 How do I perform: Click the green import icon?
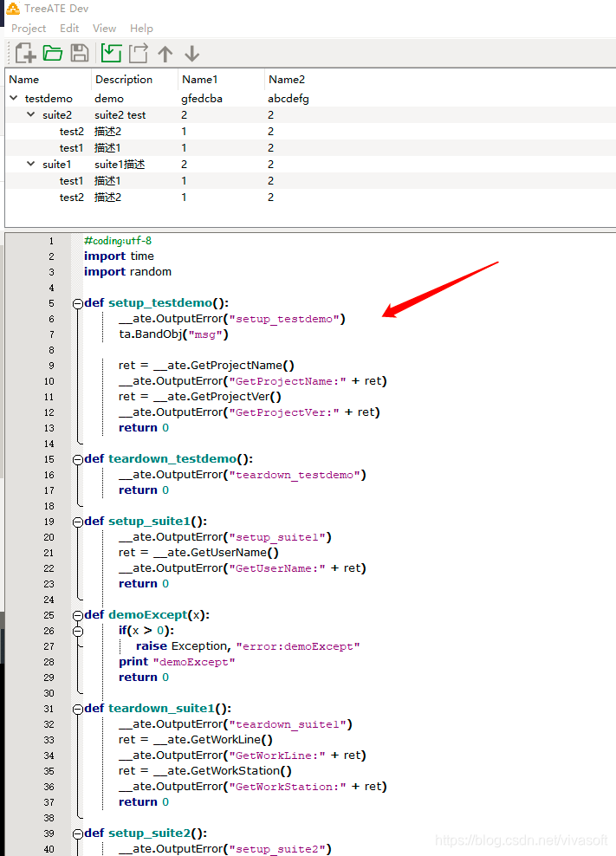coord(111,53)
